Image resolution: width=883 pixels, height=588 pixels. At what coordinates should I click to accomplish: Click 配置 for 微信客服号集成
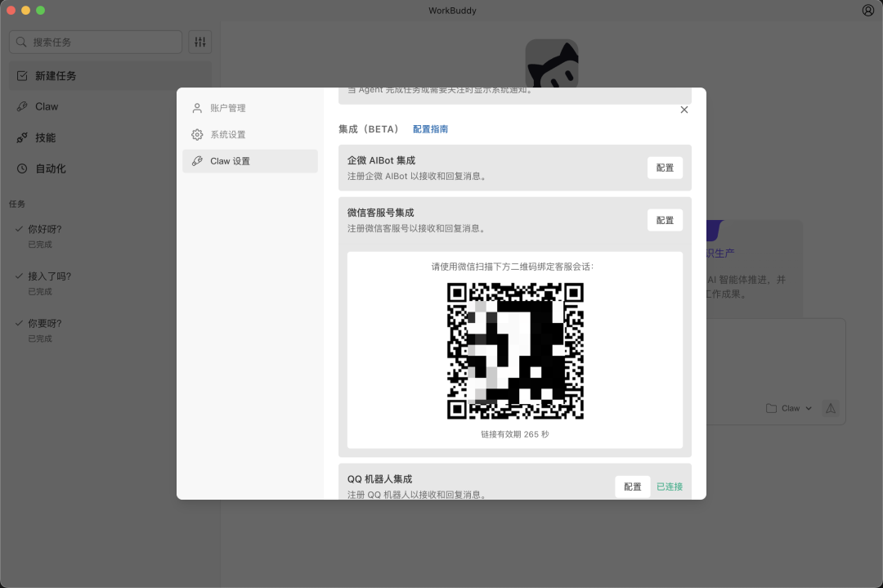[665, 220]
